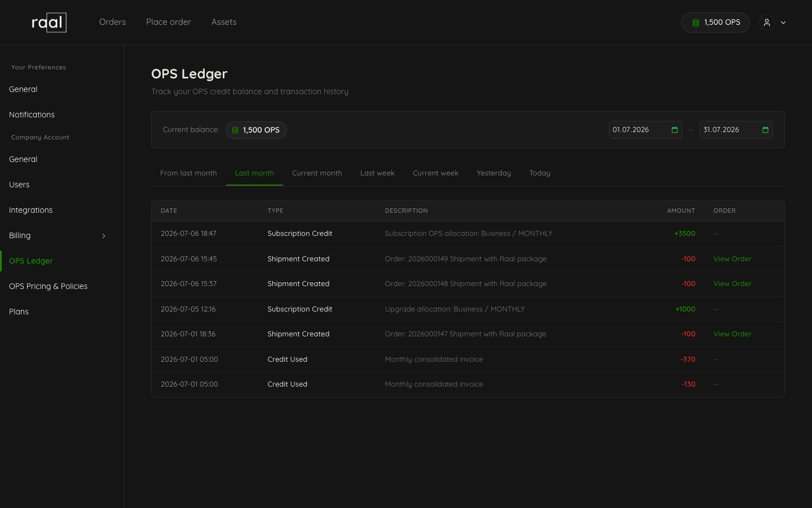812x508 pixels.
Task: Switch to the Current month tab
Action: coord(317,173)
